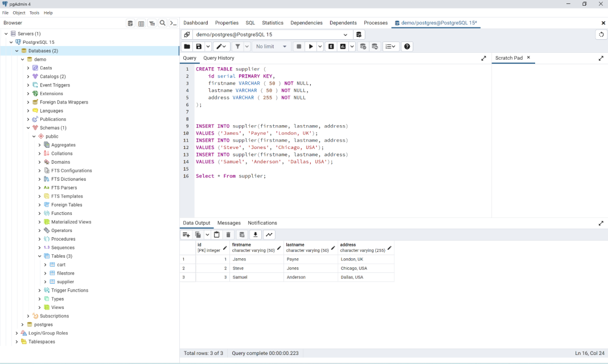Viewport: 608px width, 364px height.
Task: Open the connection selector dropdown
Action: [x=346, y=35]
